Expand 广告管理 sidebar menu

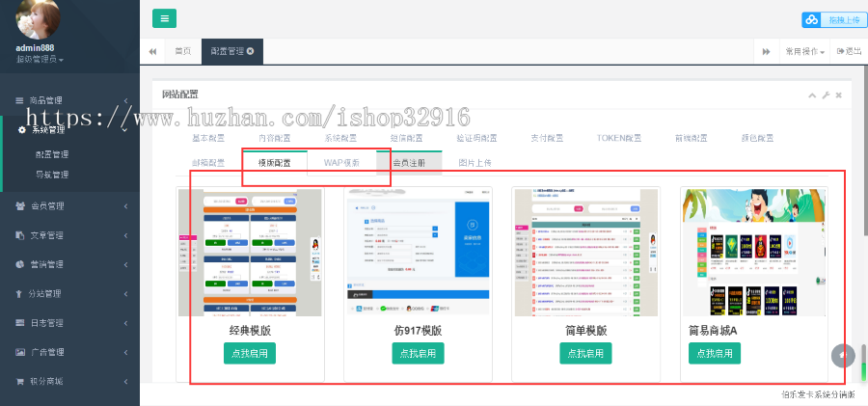coord(69,352)
